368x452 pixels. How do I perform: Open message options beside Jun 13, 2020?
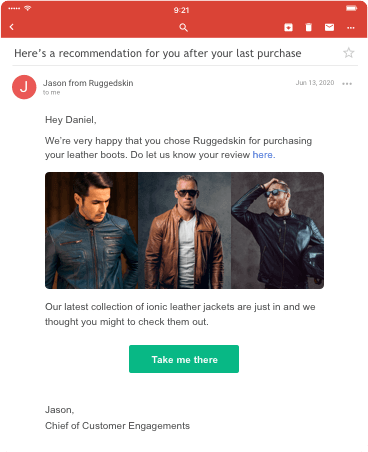pos(347,84)
